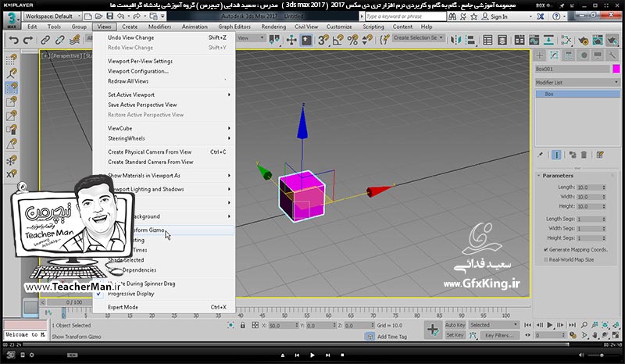This screenshot has height=364, width=625.
Task: Open the Curve Editor icon
Action: [534, 40]
